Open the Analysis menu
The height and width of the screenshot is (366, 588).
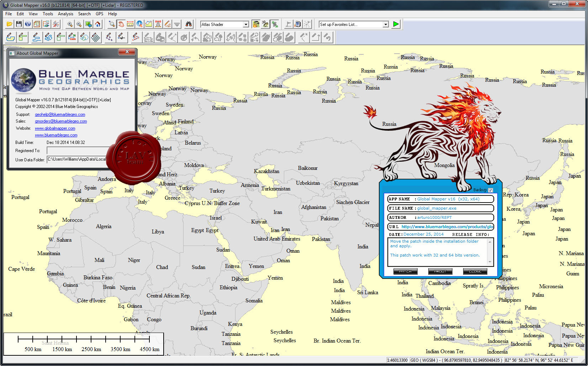[x=65, y=14]
